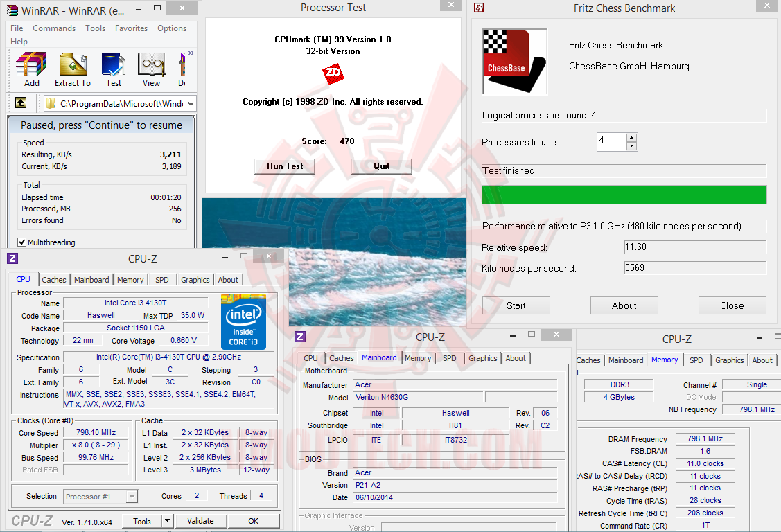
Task: Click the CPU-Z OK button
Action: coord(254,521)
